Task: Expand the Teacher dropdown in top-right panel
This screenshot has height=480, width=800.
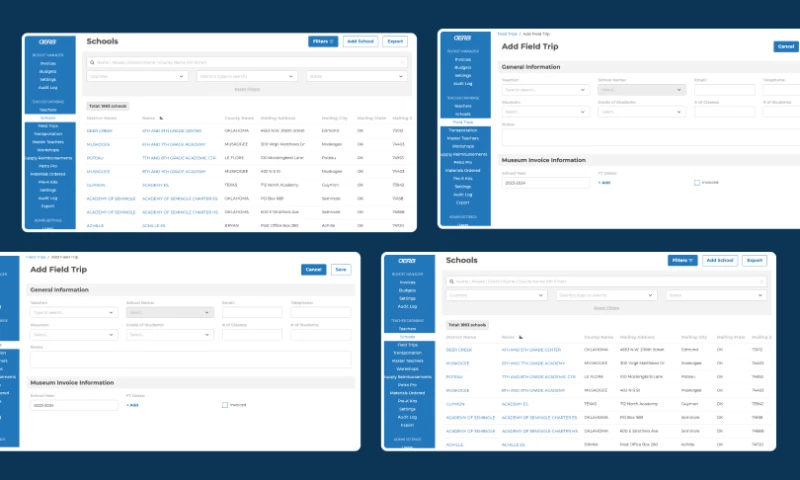Action: pyautogui.click(x=545, y=88)
